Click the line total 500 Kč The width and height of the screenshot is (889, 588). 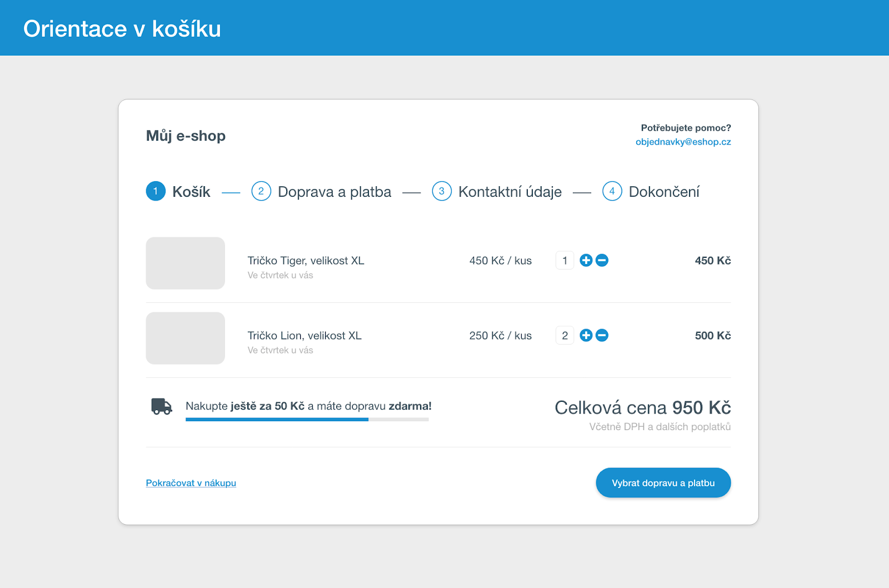click(713, 336)
